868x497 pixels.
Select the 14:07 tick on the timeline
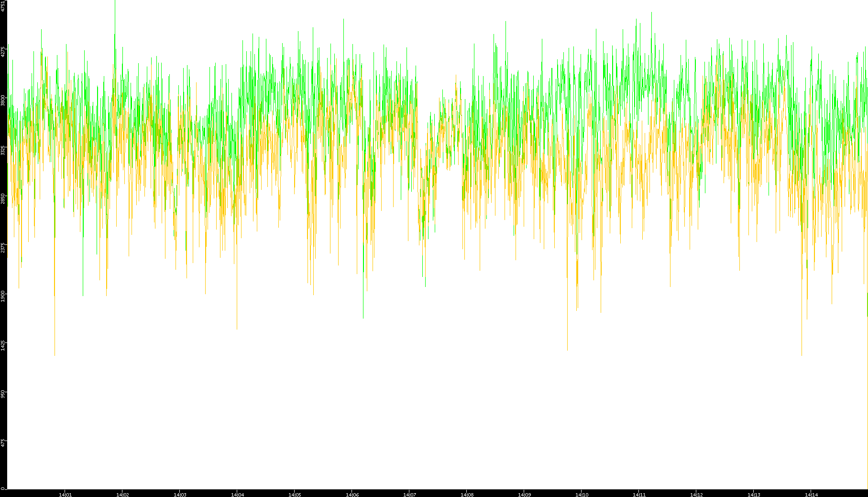point(409,495)
